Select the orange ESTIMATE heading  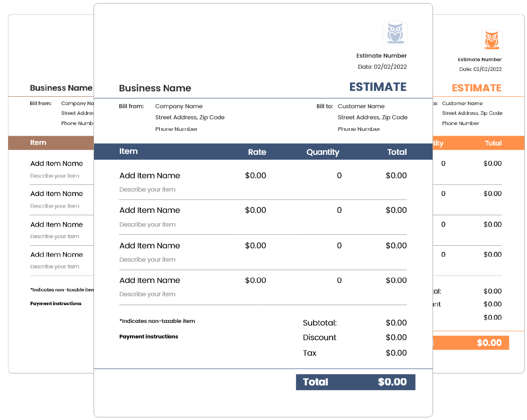476,88
